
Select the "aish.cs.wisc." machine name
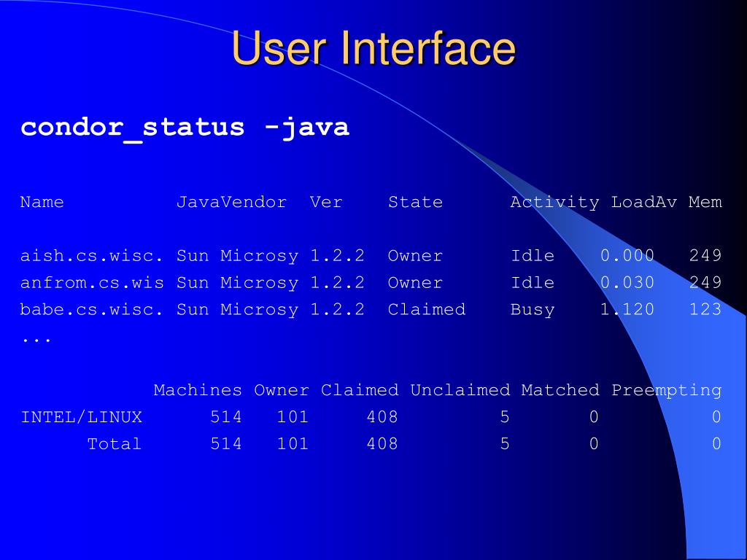click(92, 256)
